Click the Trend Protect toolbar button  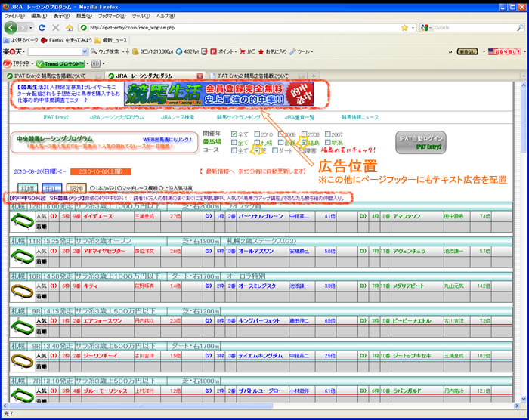[60, 63]
